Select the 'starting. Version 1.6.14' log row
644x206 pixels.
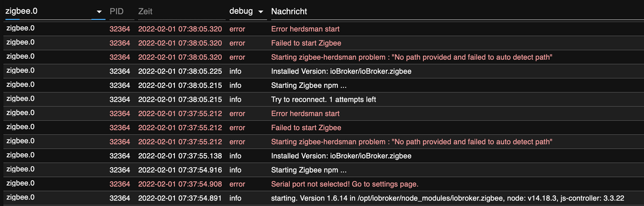click(x=322, y=198)
